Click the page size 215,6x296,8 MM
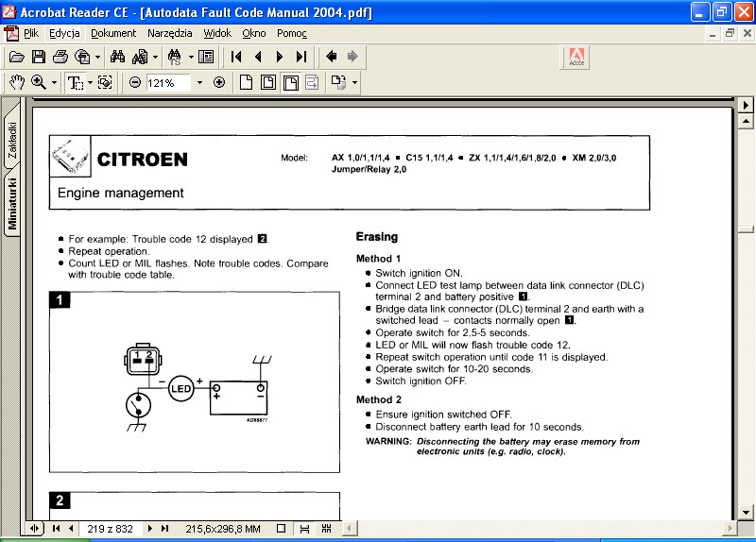 click(223, 529)
